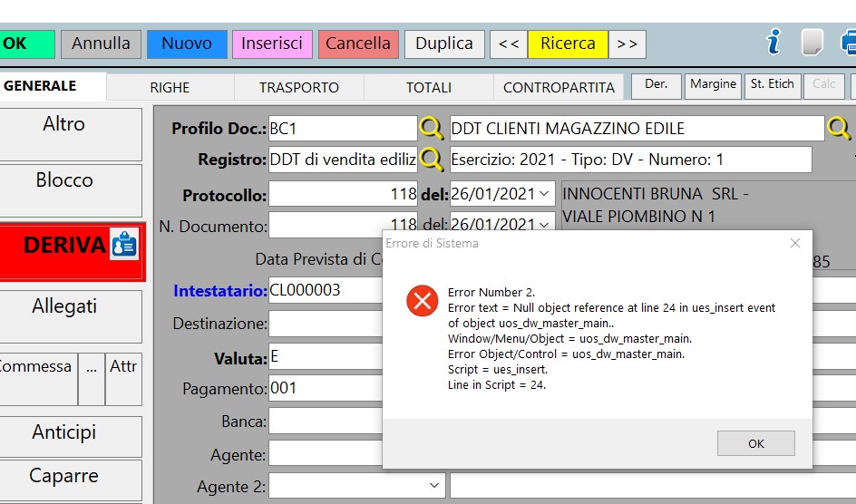Viewport: 856px width, 504px height.
Task: Open Profilo Doc. code lookup magnifier
Action: (431, 128)
